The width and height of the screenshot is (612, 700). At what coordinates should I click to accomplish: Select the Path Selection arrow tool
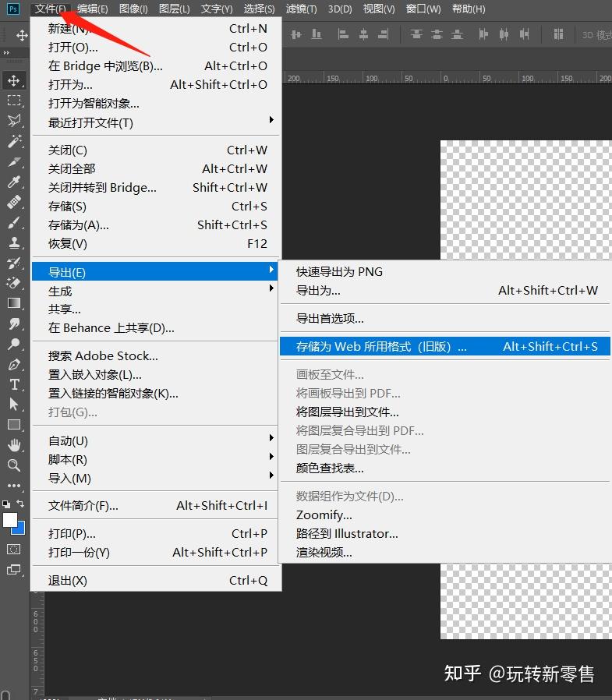tap(14, 405)
